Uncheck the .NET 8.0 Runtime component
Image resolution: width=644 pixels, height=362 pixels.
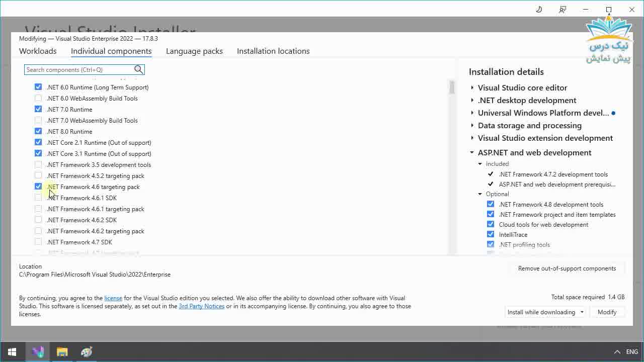point(38,131)
